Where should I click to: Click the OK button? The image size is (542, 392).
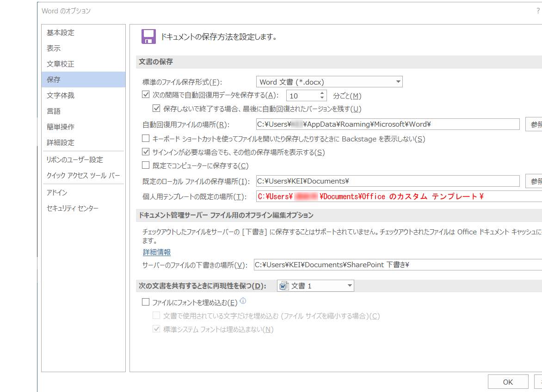[508, 382]
